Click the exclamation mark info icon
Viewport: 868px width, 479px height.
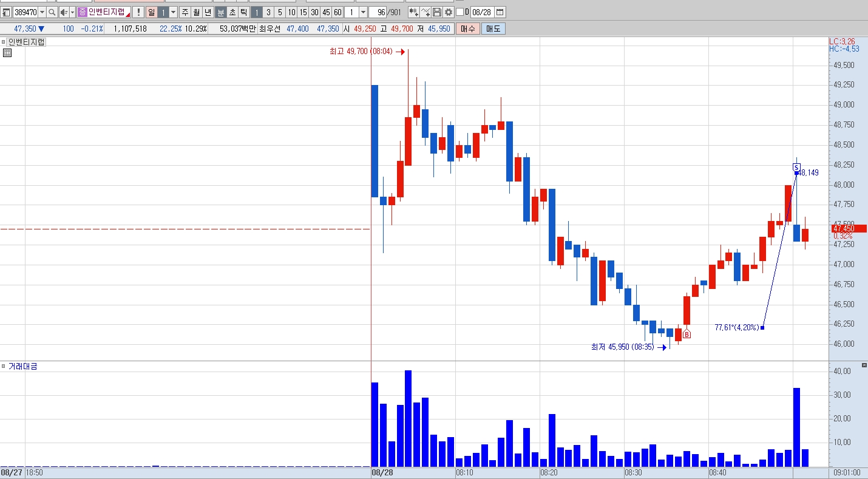pyautogui.click(x=138, y=12)
